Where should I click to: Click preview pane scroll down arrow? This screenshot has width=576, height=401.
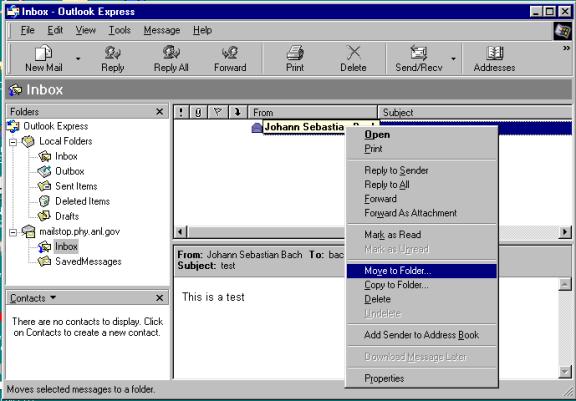[565, 372]
